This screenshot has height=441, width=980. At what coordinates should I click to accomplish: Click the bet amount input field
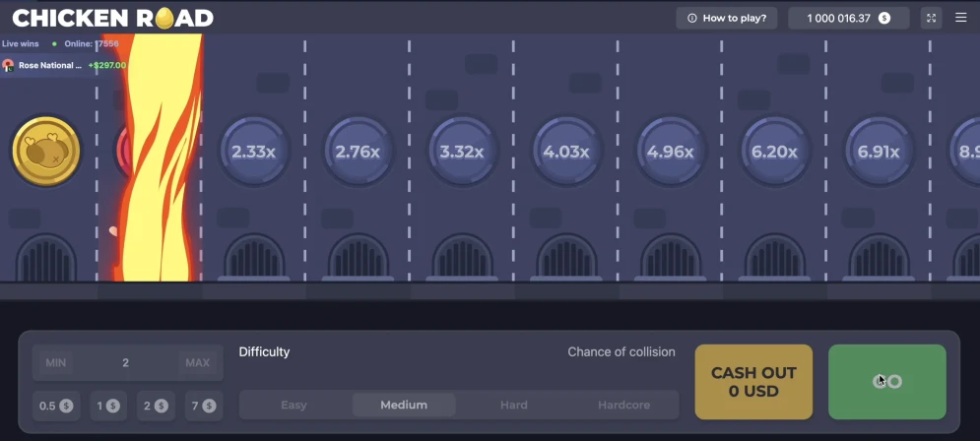pyautogui.click(x=126, y=362)
